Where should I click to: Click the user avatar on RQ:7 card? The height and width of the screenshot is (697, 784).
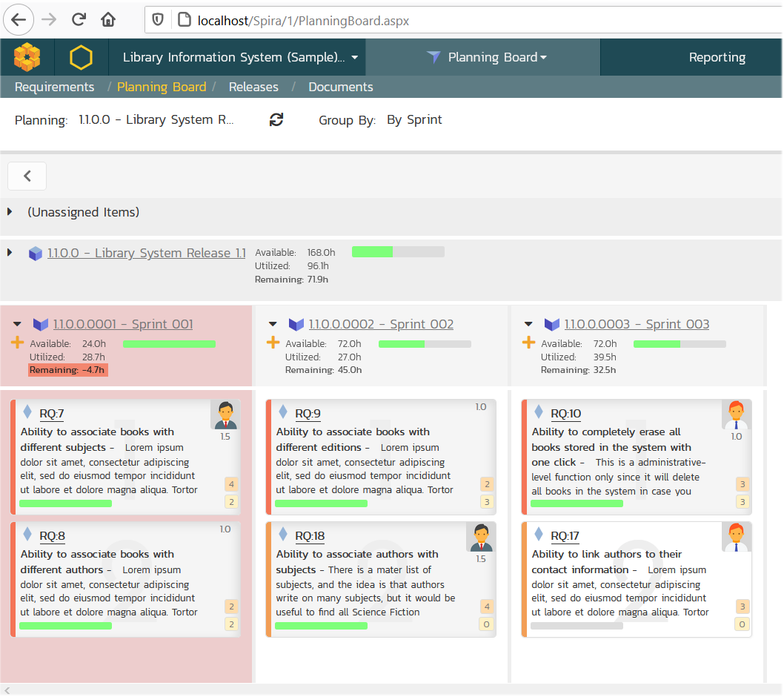coord(225,415)
